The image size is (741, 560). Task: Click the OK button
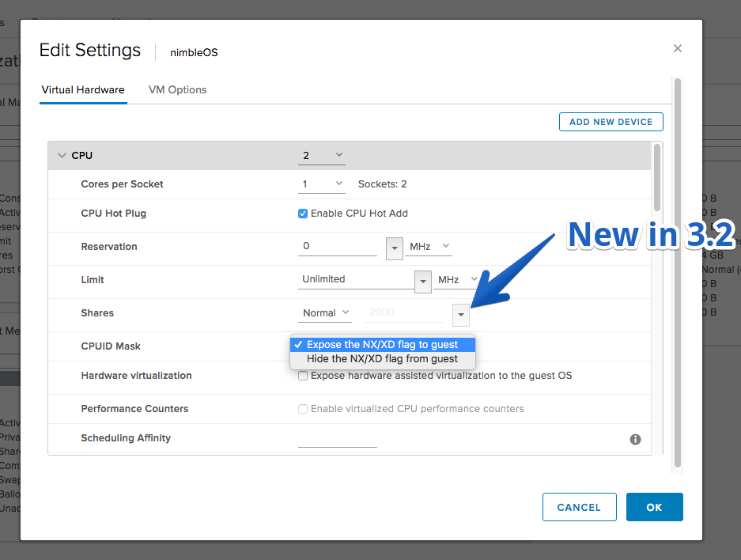coord(655,507)
